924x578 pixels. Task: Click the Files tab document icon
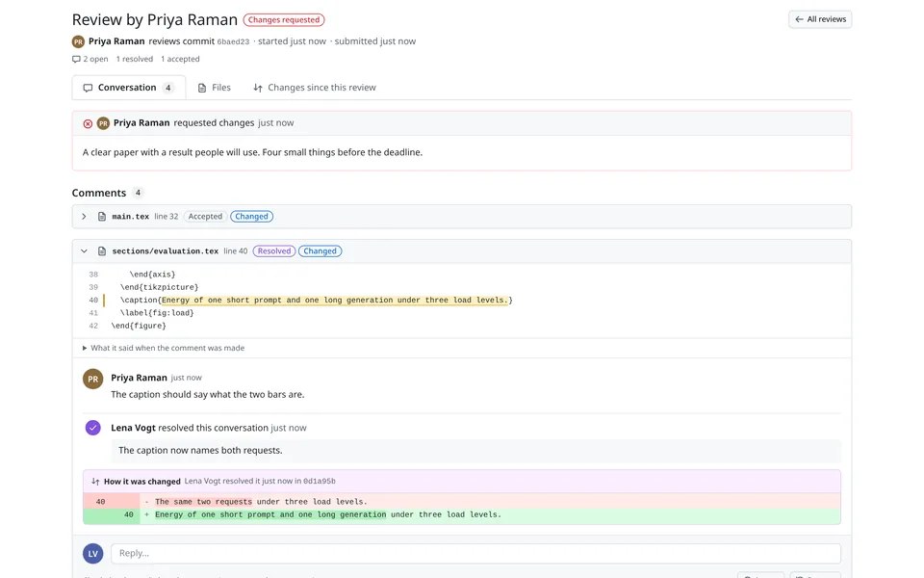tap(202, 88)
